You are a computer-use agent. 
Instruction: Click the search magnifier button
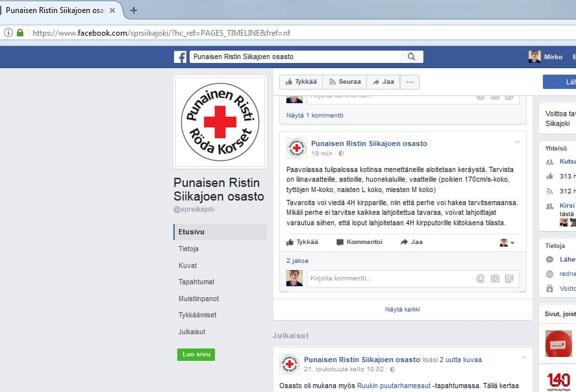[412, 56]
